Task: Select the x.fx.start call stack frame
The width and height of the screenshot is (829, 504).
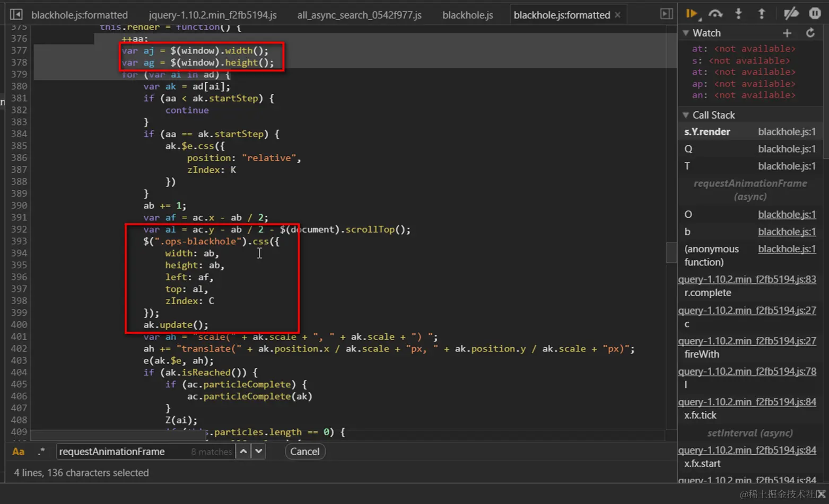Action: pos(702,464)
